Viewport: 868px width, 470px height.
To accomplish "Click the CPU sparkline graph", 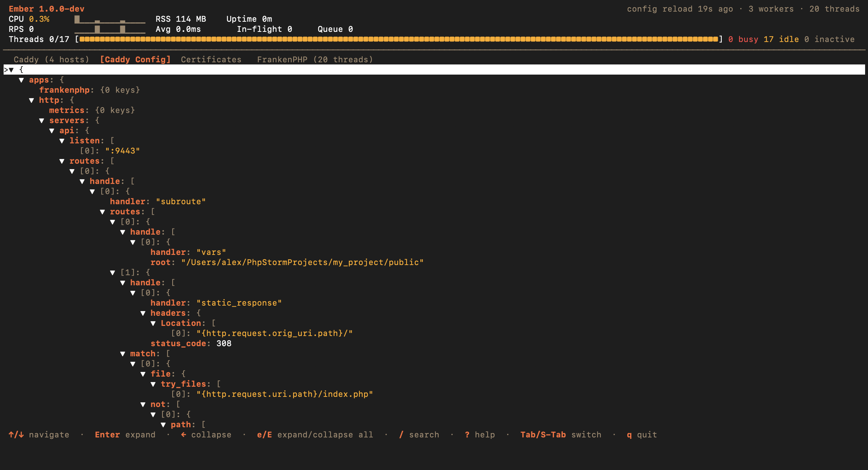I will (x=110, y=19).
